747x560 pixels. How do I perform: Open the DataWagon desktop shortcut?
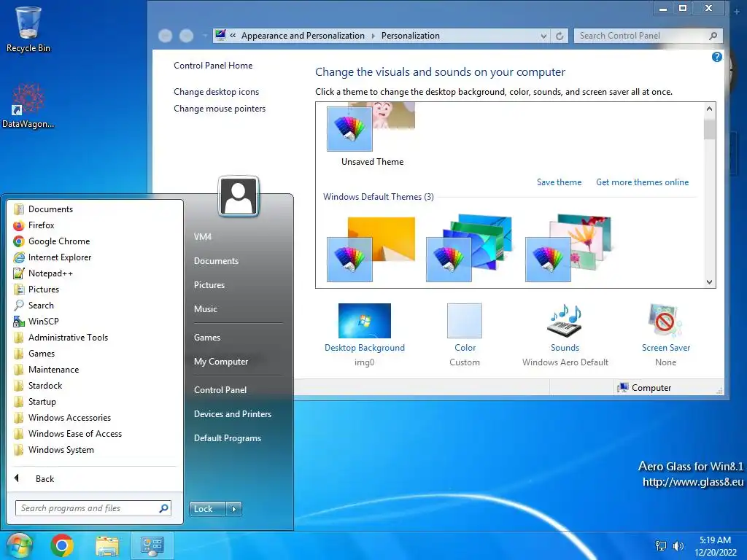pyautogui.click(x=28, y=106)
